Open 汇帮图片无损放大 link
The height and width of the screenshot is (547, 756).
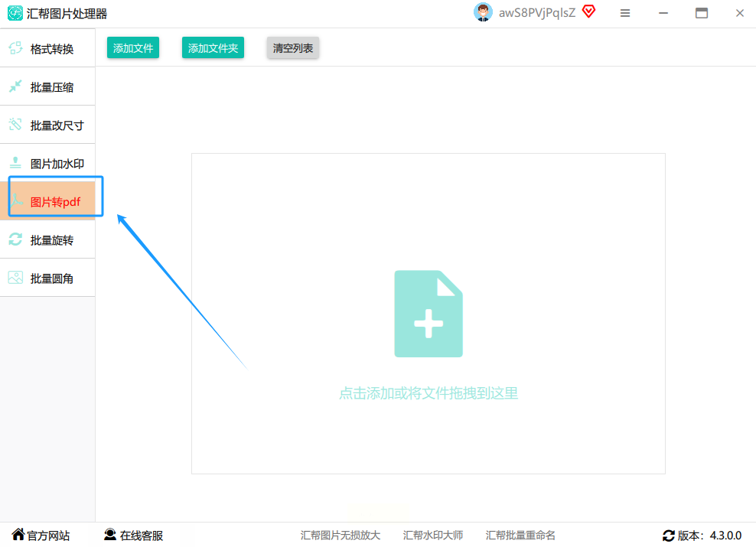click(x=341, y=536)
